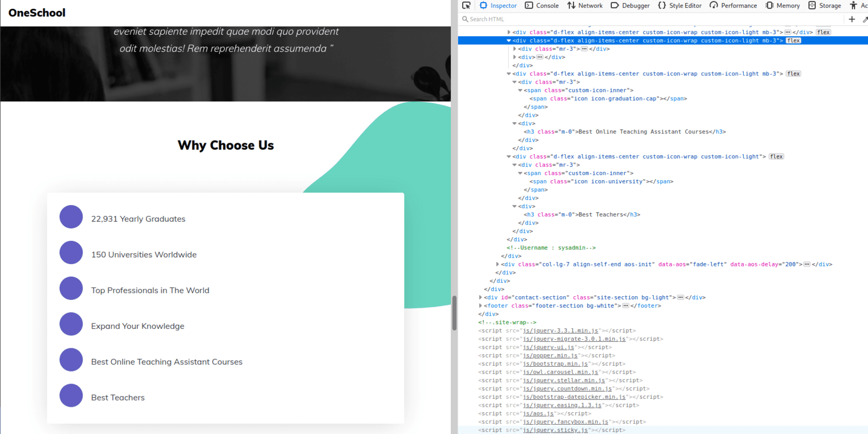
Task: Activate the element picker icon
Action: [x=466, y=5]
